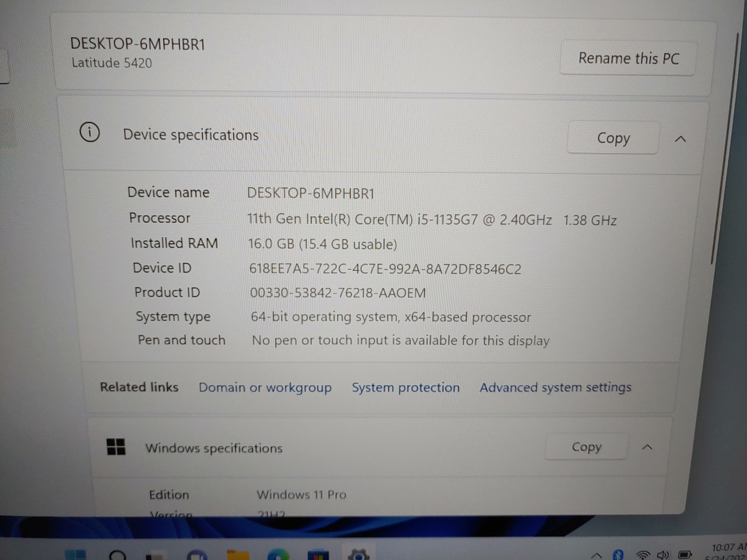
Task: Click the System type label
Action: (173, 316)
